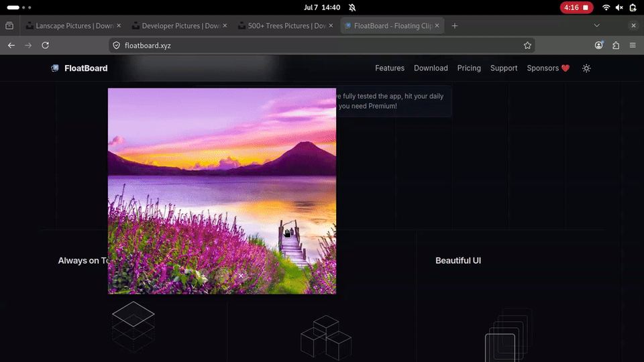644x362 pixels.
Task: Click the floating lake landscape image
Action: (222, 191)
